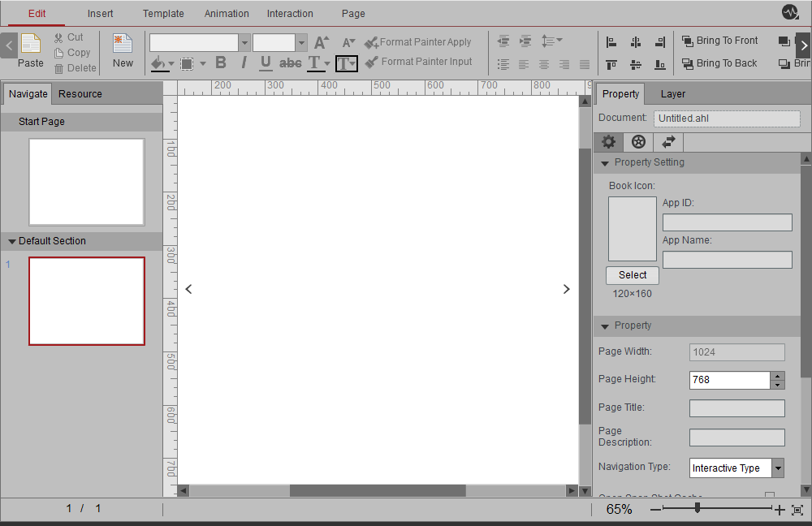
Task: Apply bulleted list formatting
Action: [503, 64]
